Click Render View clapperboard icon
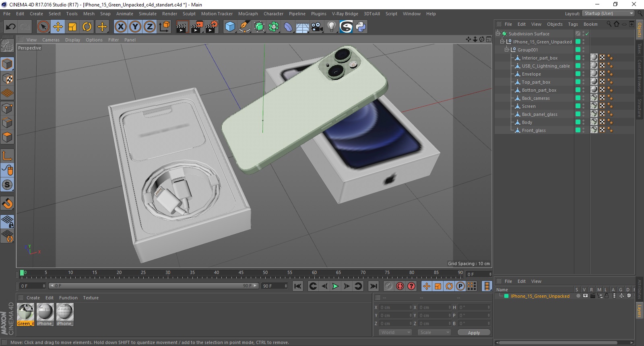Screen dimensions: 644x346 pyautogui.click(x=182, y=27)
